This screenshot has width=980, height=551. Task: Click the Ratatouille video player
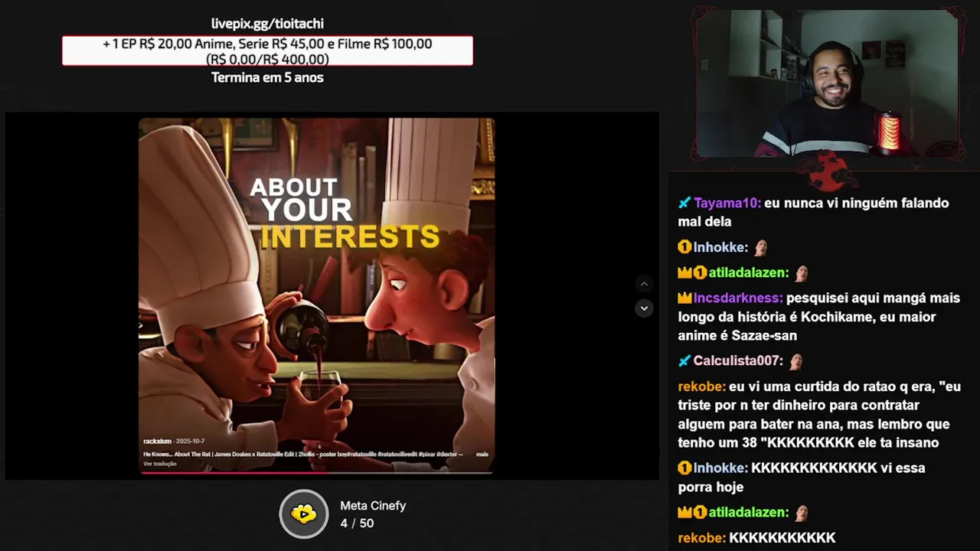pyautogui.click(x=316, y=295)
